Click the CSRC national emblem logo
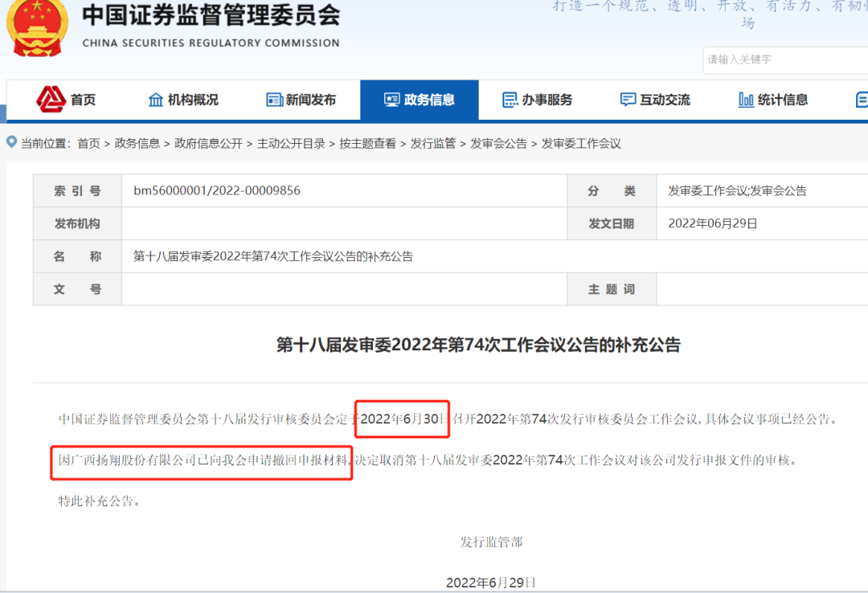This screenshot has height=593, width=868. [36, 27]
